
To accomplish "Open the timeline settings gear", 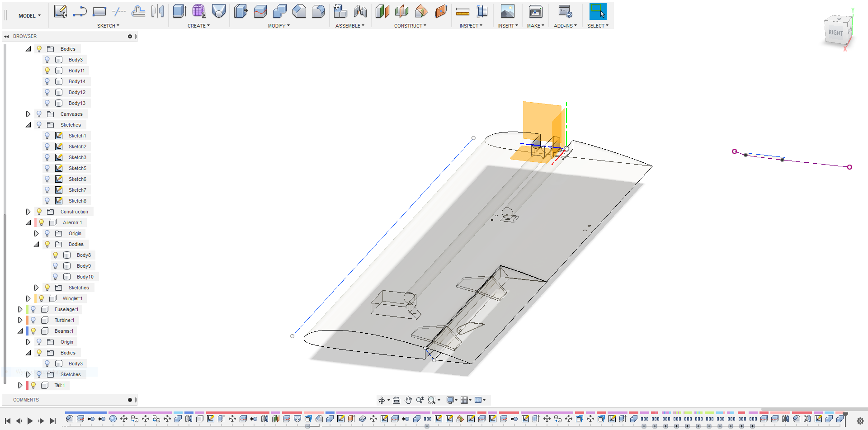I will pyautogui.click(x=860, y=421).
